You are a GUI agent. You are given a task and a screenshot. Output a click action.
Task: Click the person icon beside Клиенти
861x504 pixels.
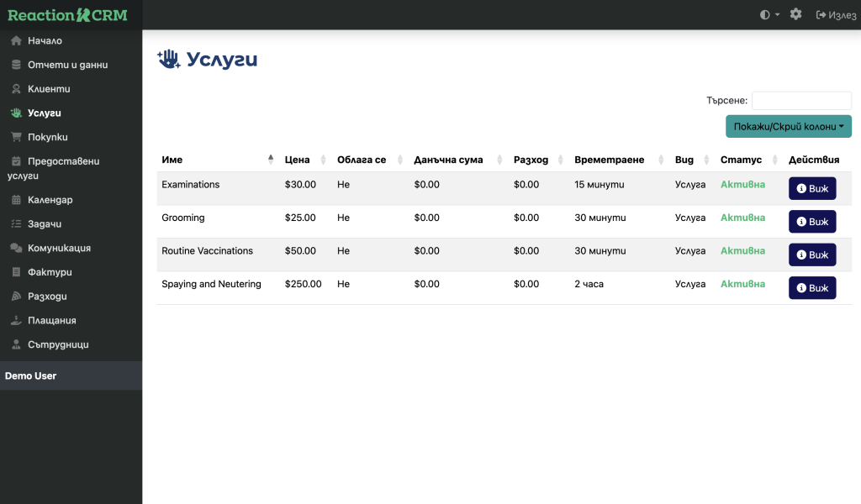pos(16,89)
